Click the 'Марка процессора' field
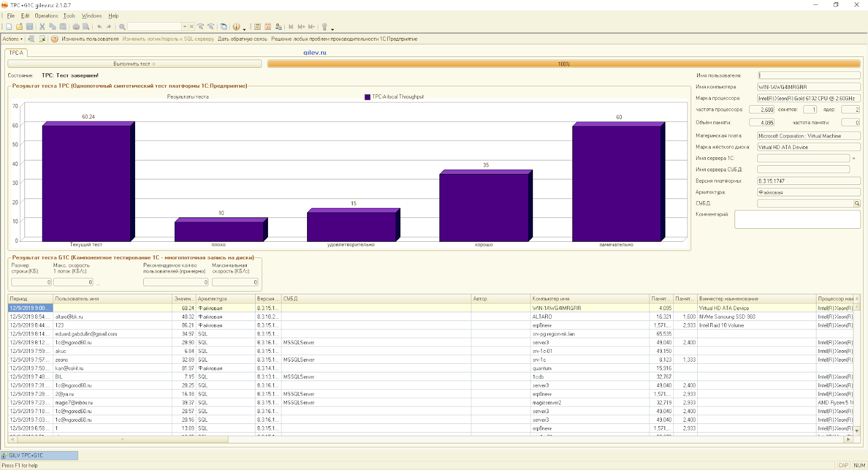 pyautogui.click(x=809, y=98)
